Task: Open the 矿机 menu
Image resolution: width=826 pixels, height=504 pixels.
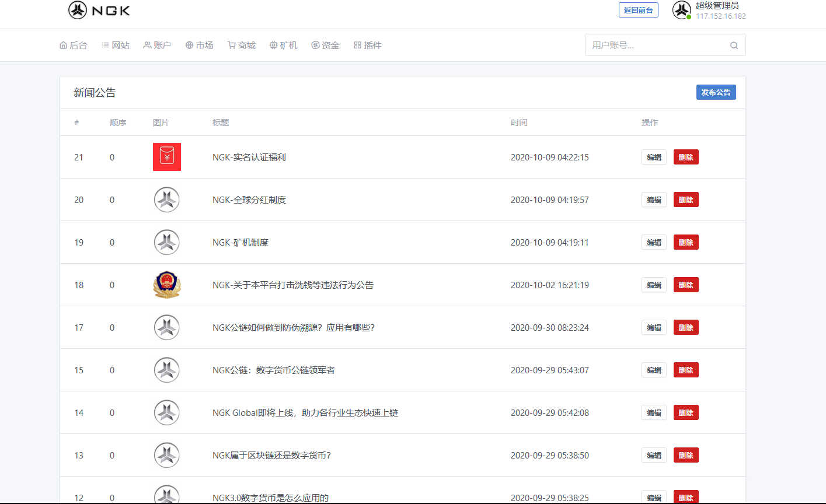Action: pos(284,45)
